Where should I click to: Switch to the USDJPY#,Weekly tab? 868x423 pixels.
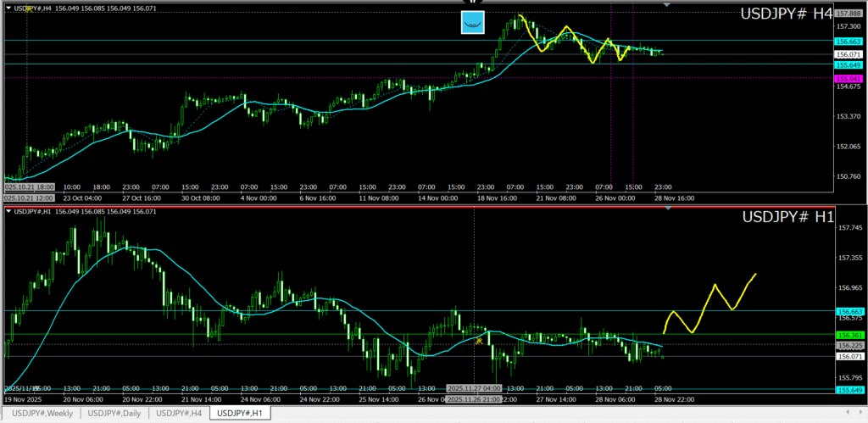tap(42, 414)
